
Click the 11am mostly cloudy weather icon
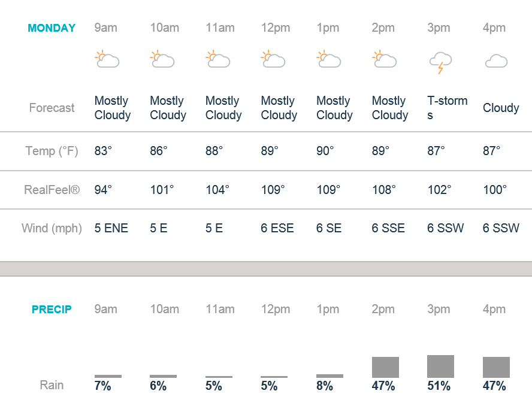pyautogui.click(x=218, y=59)
